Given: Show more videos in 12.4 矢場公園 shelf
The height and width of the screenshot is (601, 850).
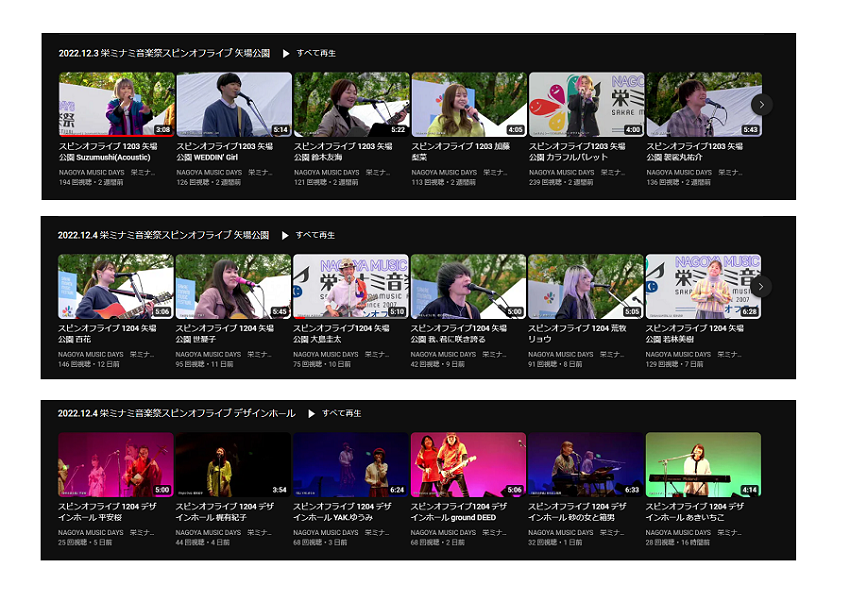Looking at the screenshot, I should [x=761, y=286].
